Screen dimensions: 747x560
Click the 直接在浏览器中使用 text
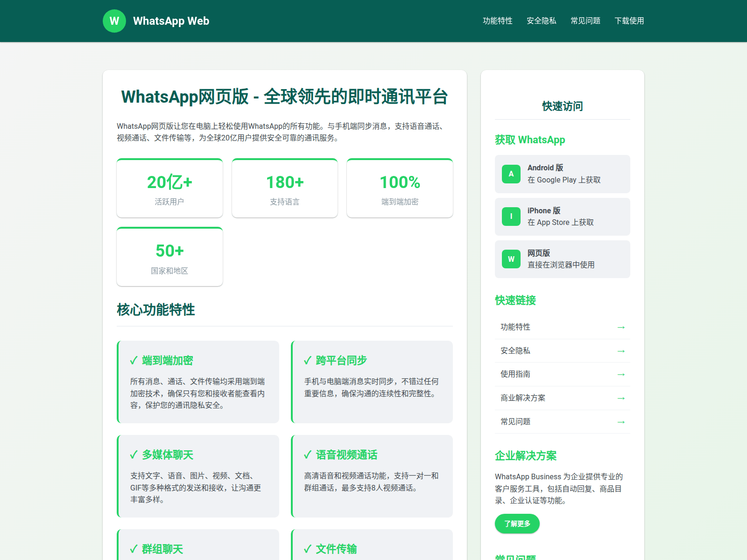coord(561,265)
